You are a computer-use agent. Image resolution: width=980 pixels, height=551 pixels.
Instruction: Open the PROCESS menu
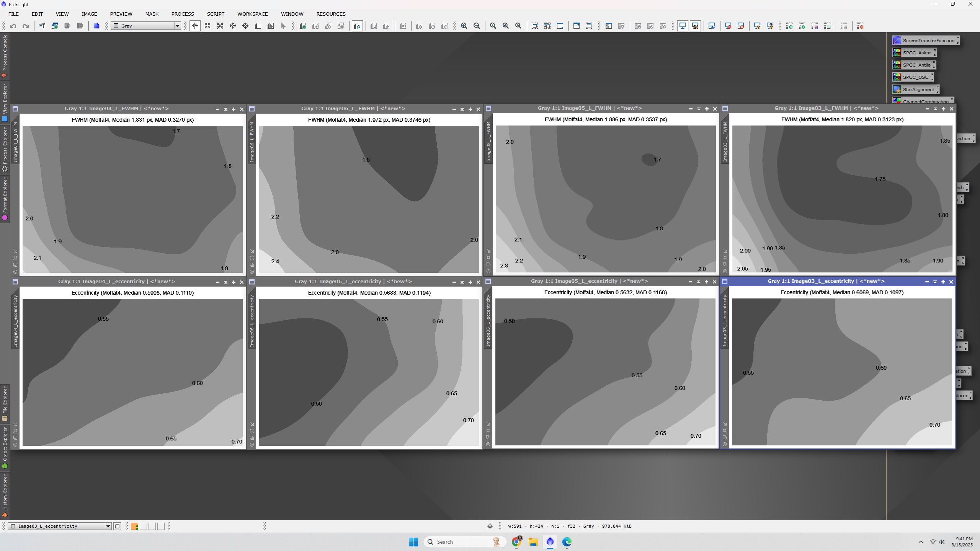pyautogui.click(x=183, y=14)
